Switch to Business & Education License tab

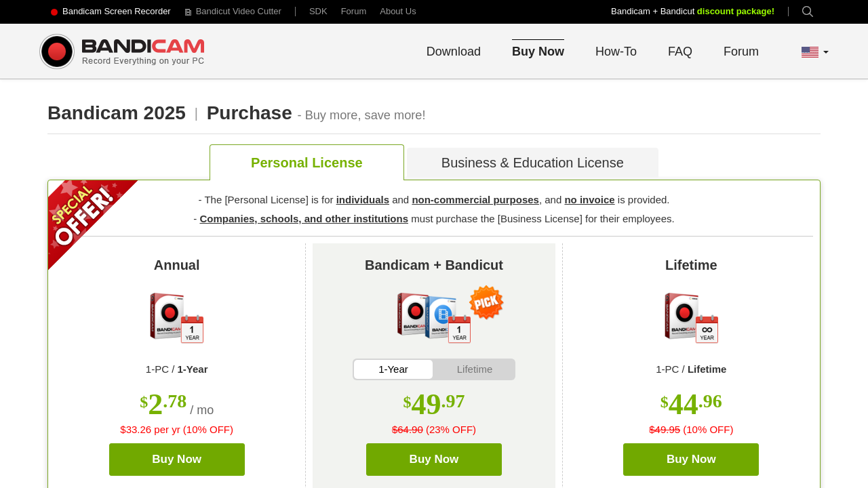[x=532, y=163]
